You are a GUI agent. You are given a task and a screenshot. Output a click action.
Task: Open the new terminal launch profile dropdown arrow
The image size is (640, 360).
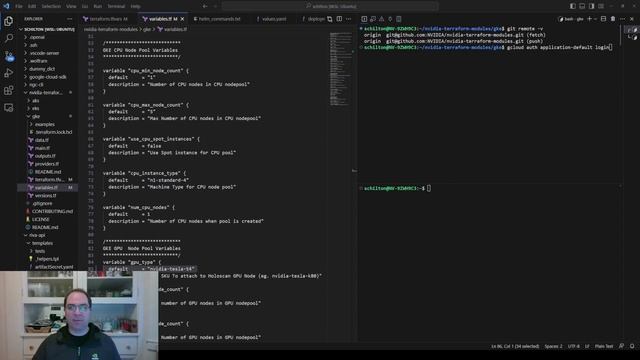point(596,19)
